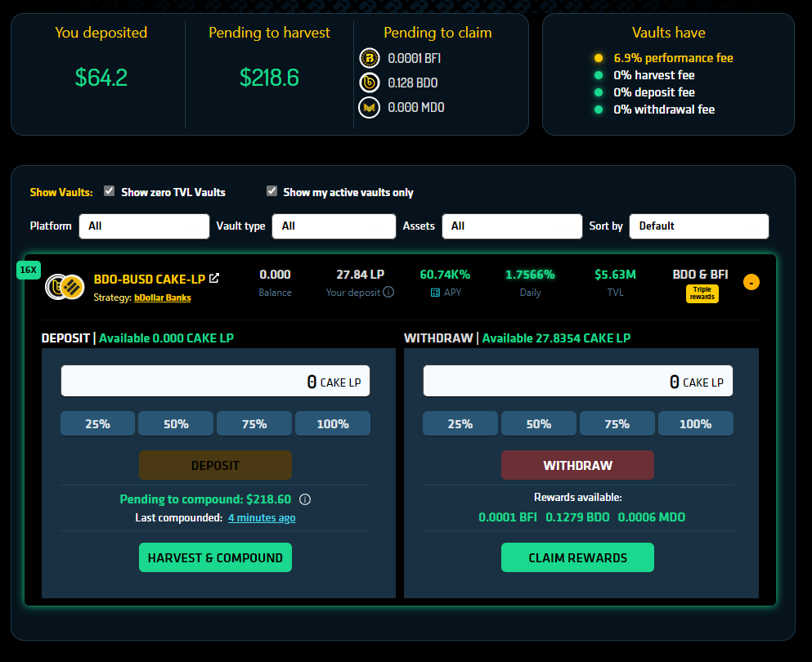The width and height of the screenshot is (812, 662).
Task: Select 75% in the Deposit panel
Action: tap(254, 424)
